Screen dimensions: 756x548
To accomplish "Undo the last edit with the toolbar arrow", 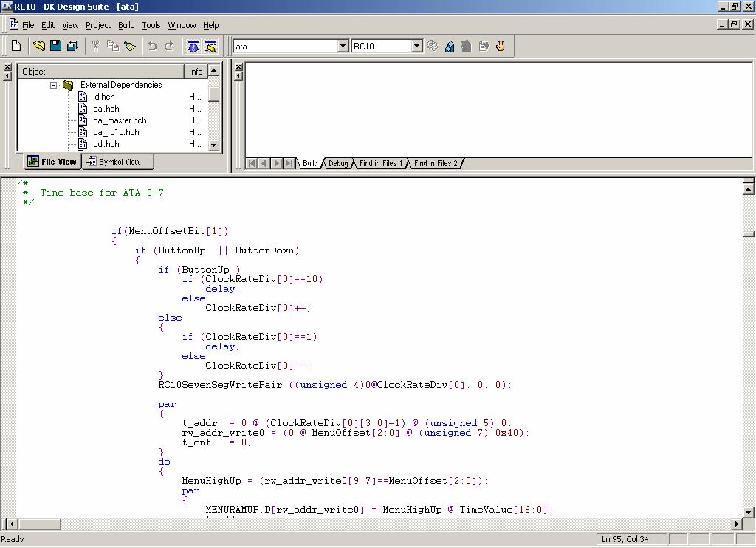I will [152, 46].
